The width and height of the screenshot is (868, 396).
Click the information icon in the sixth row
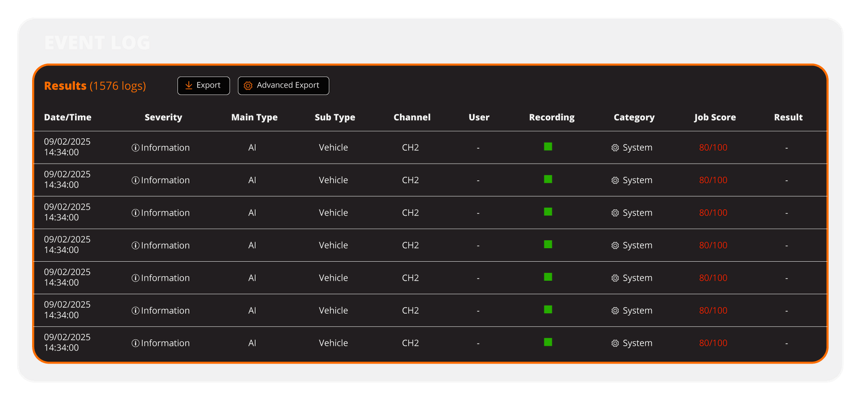pos(135,310)
